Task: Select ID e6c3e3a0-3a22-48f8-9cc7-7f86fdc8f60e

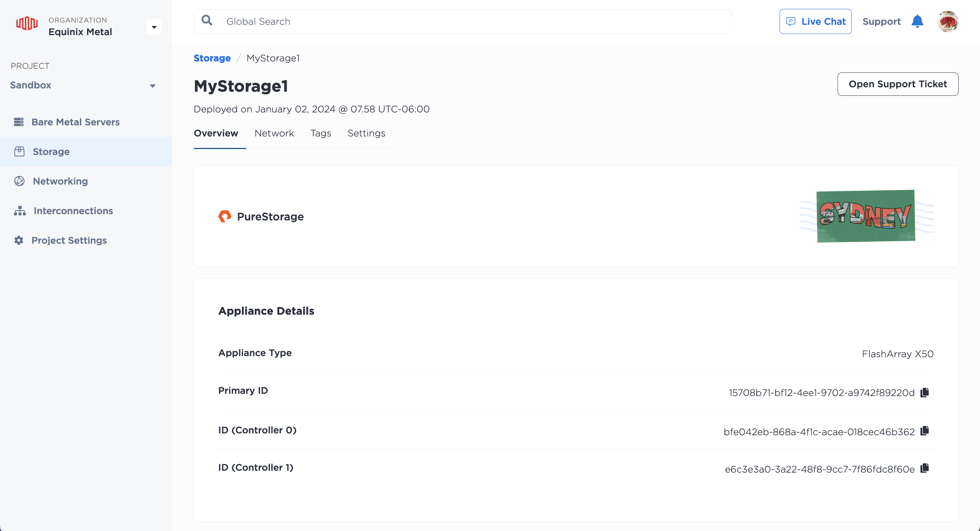Action: 820,469
